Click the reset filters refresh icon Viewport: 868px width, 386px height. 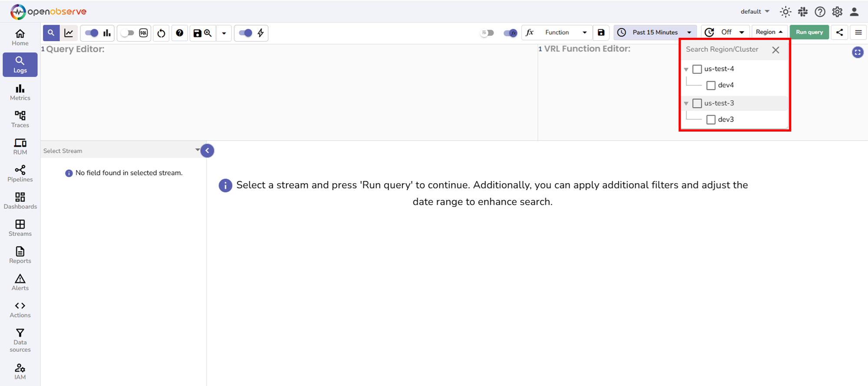point(161,33)
